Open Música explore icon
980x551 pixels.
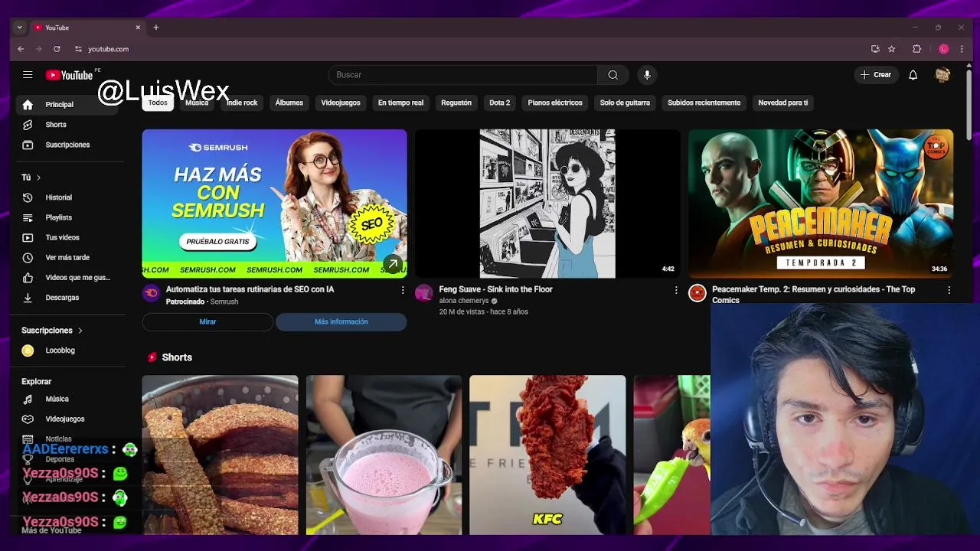[x=28, y=399]
